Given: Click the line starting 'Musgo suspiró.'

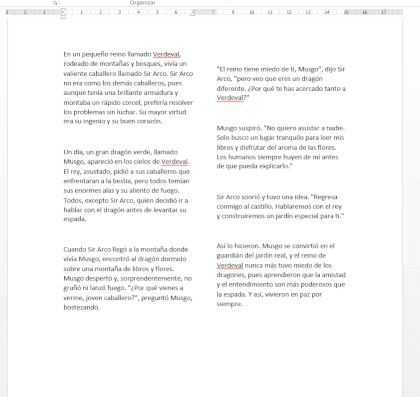Looking at the screenshot, I should [x=281, y=128].
